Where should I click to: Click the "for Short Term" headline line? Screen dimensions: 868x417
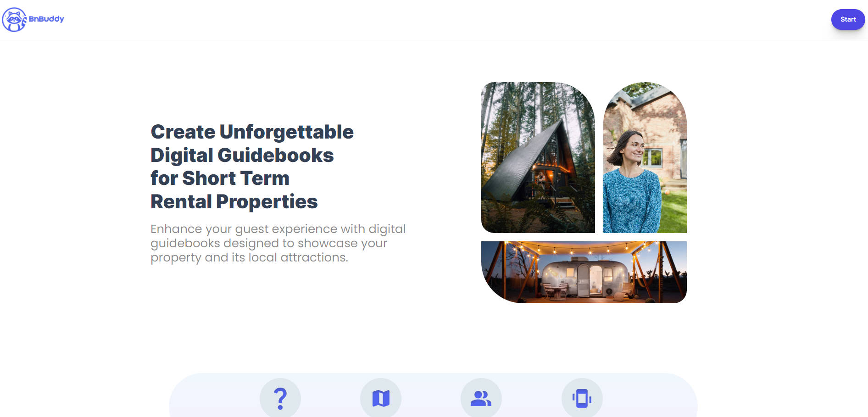220,178
